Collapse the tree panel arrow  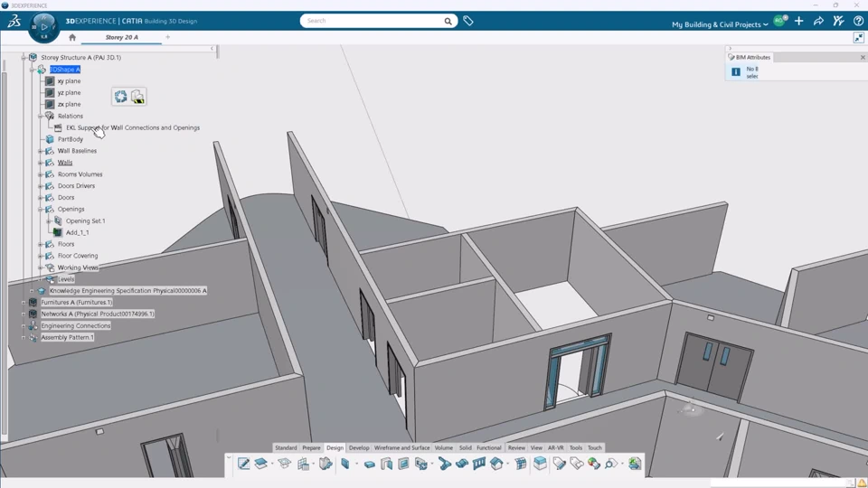pyautogui.click(x=212, y=49)
